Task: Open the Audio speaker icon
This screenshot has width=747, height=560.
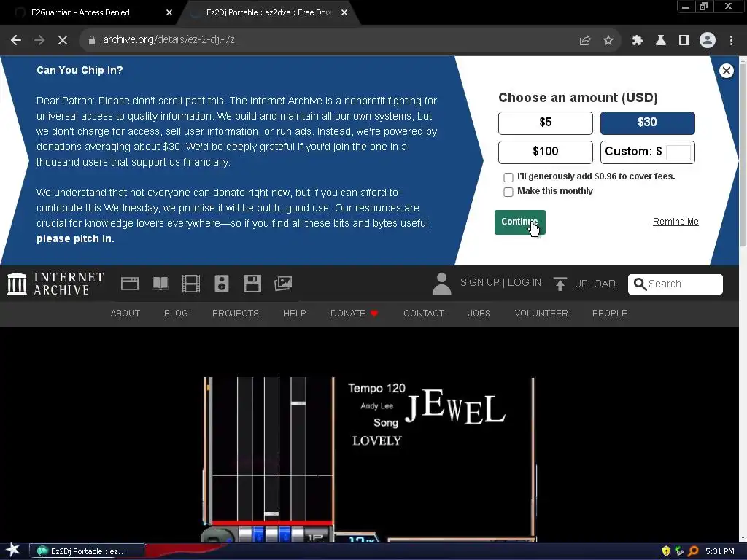Action: coord(222,284)
